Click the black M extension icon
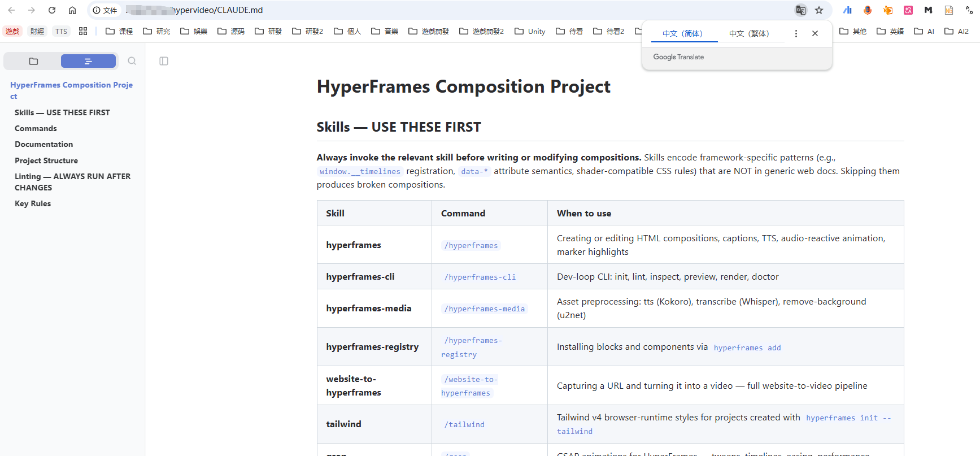Image resolution: width=980 pixels, height=456 pixels. 929,10
